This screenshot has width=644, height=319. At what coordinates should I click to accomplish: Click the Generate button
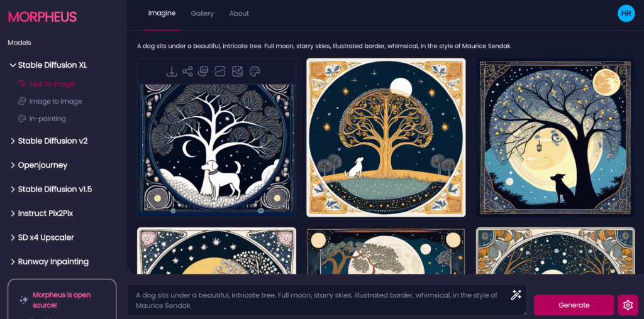(574, 305)
